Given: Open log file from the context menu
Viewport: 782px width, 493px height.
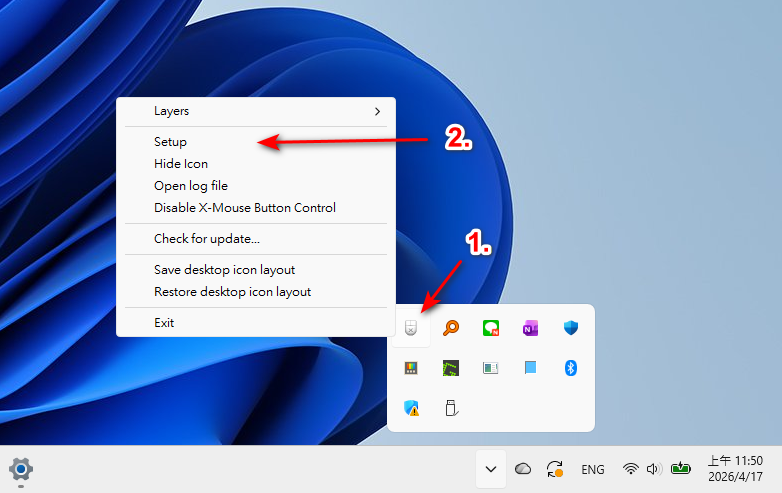Looking at the screenshot, I should [191, 186].
